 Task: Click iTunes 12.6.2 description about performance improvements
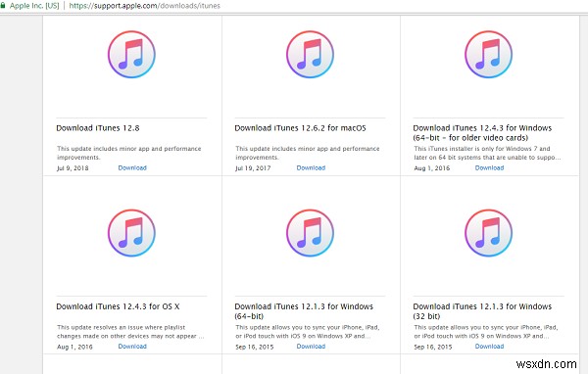point(308,153)
